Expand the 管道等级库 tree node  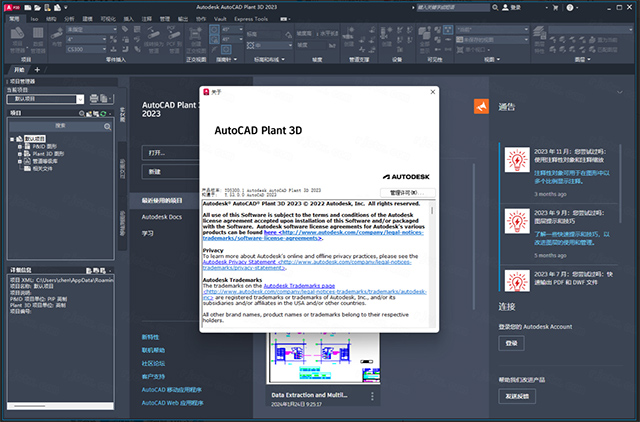coord(20,161)
